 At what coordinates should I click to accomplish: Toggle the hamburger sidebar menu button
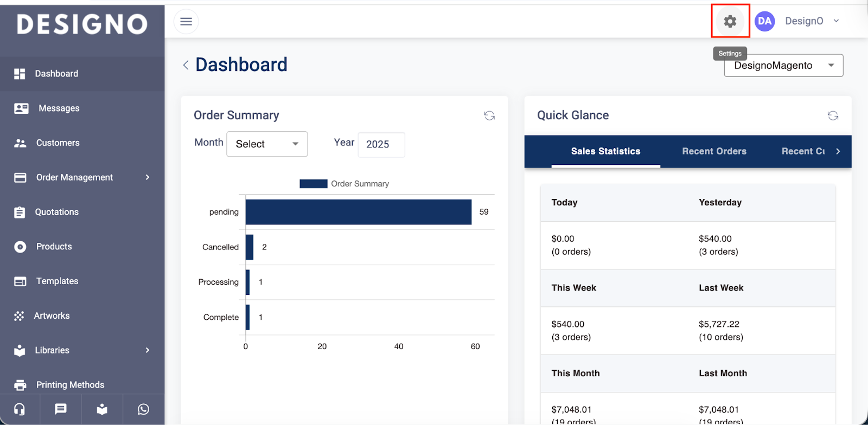[x=186, y=22]
